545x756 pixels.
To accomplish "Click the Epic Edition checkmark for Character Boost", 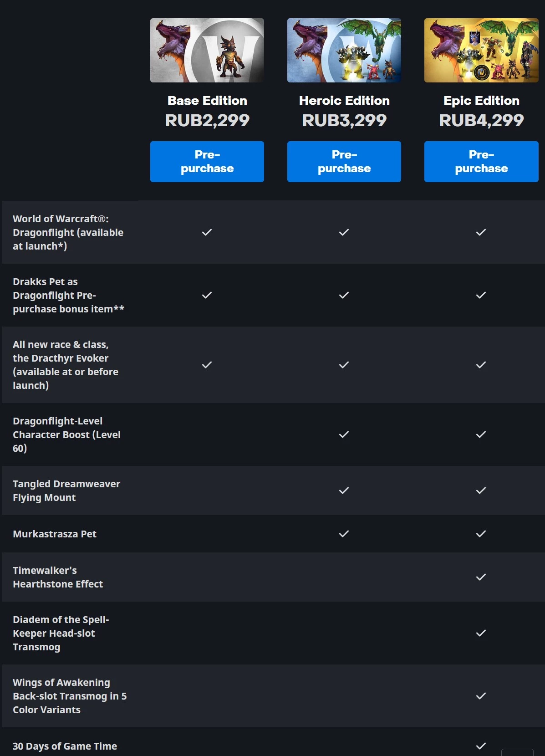I will [x=481, y=434].
